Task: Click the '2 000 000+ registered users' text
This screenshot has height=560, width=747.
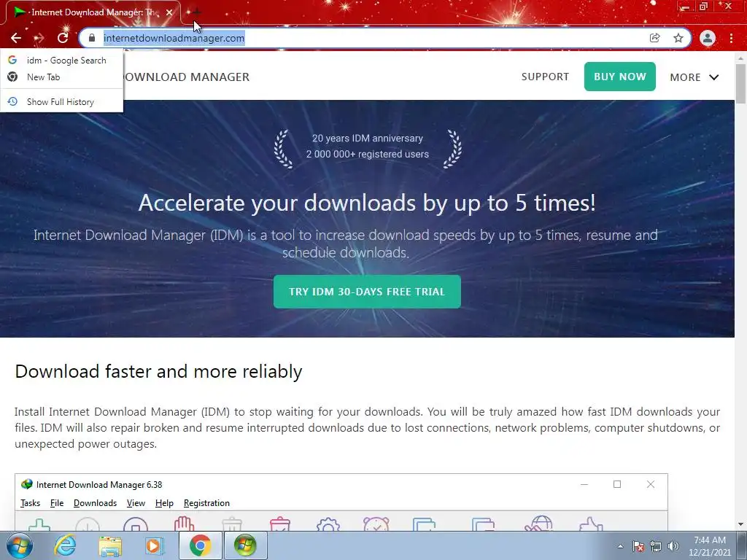Action: pos(368,155)
